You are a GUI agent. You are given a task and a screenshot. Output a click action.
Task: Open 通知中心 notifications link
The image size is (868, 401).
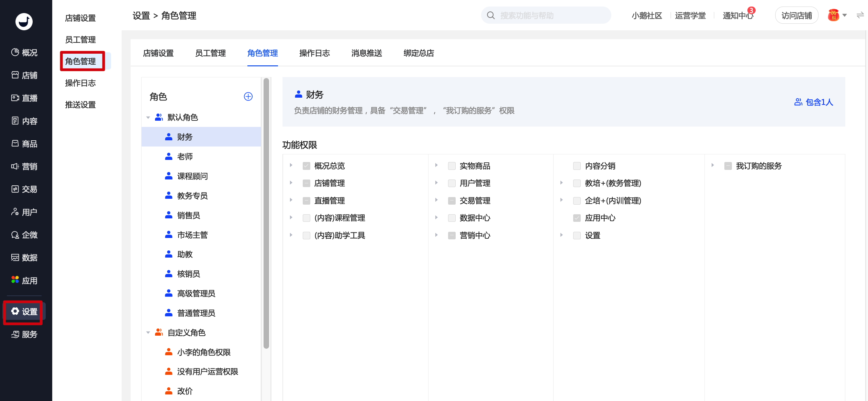tap(738, 15)
